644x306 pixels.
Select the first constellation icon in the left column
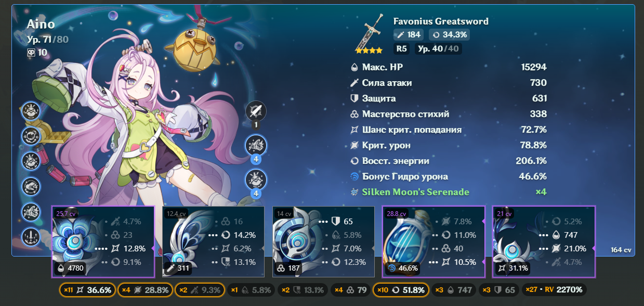click(31, 111)
